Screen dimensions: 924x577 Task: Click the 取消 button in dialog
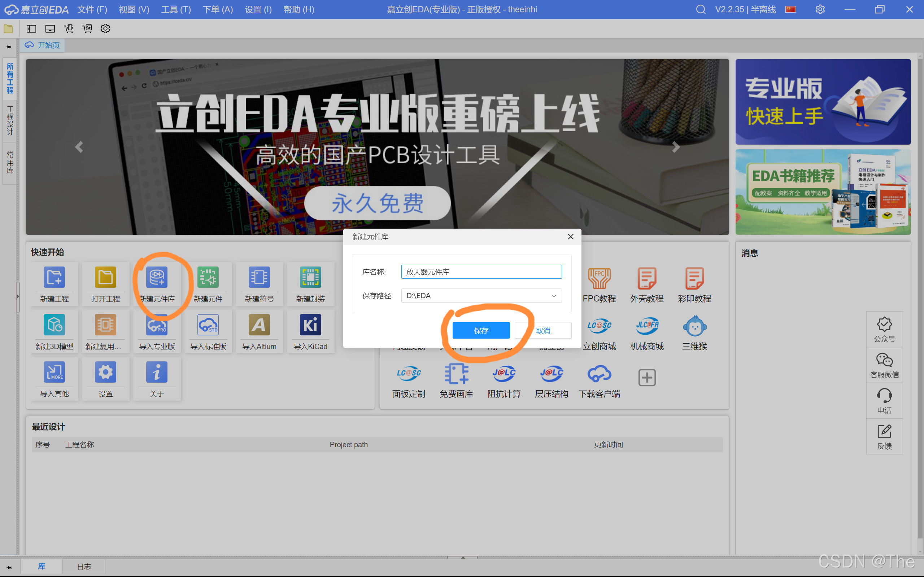(x=543, y=330)
